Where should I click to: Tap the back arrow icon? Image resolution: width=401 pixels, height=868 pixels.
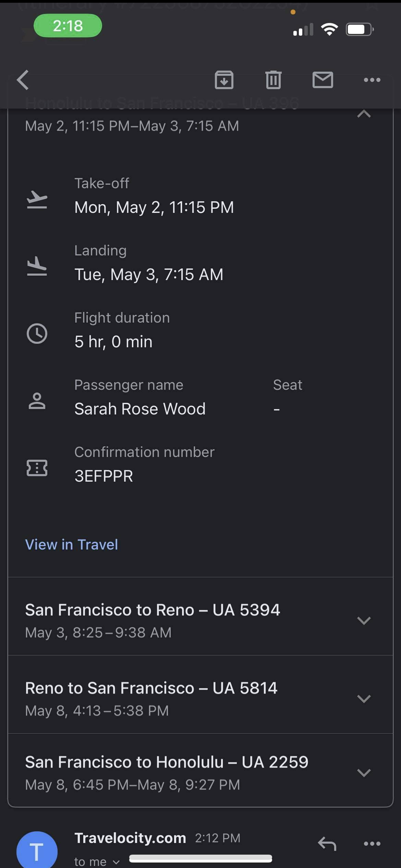[23, 80]
